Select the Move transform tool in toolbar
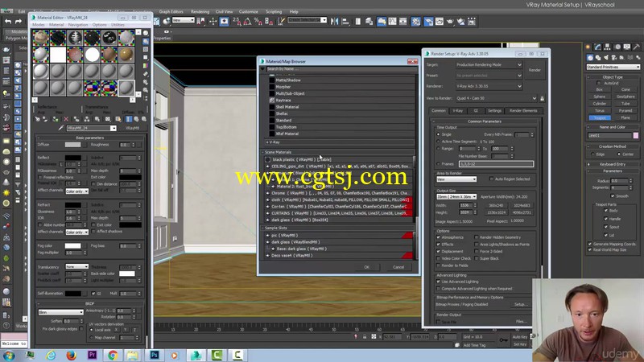Viewport: 644px width, 362px height. pyautogui.click(x=213, y=22)
